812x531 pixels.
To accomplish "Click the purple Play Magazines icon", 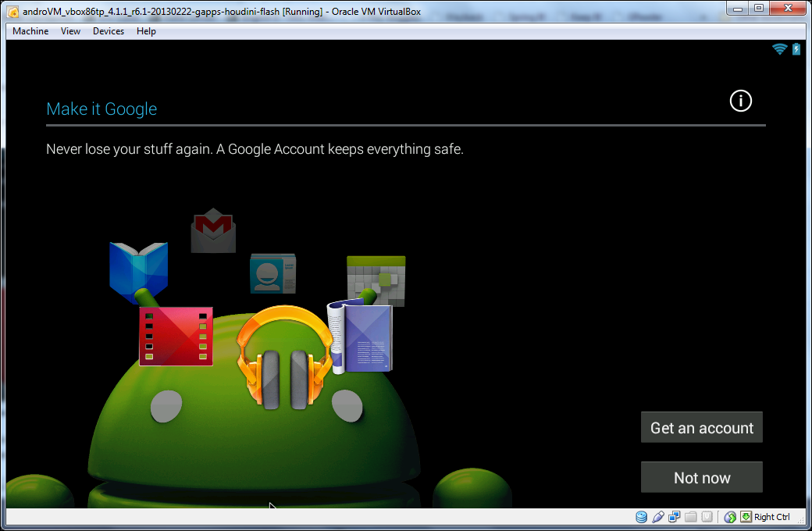I will coord(361,337).
